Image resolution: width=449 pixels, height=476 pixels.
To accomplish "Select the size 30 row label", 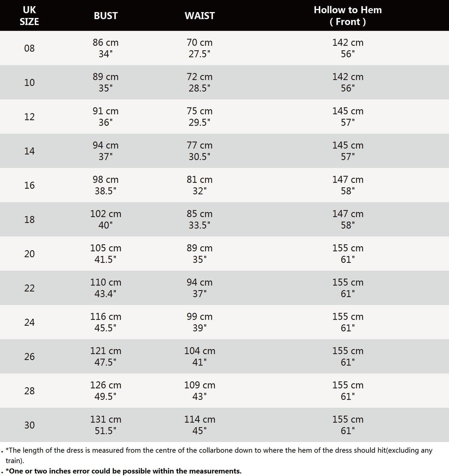I will pyautogui.click(x=29, y=425).
